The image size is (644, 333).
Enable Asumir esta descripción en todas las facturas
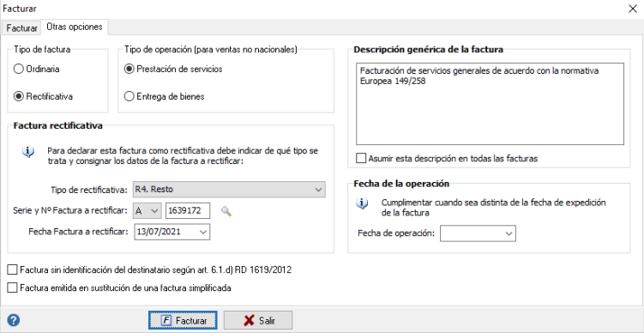pos(447,158)
